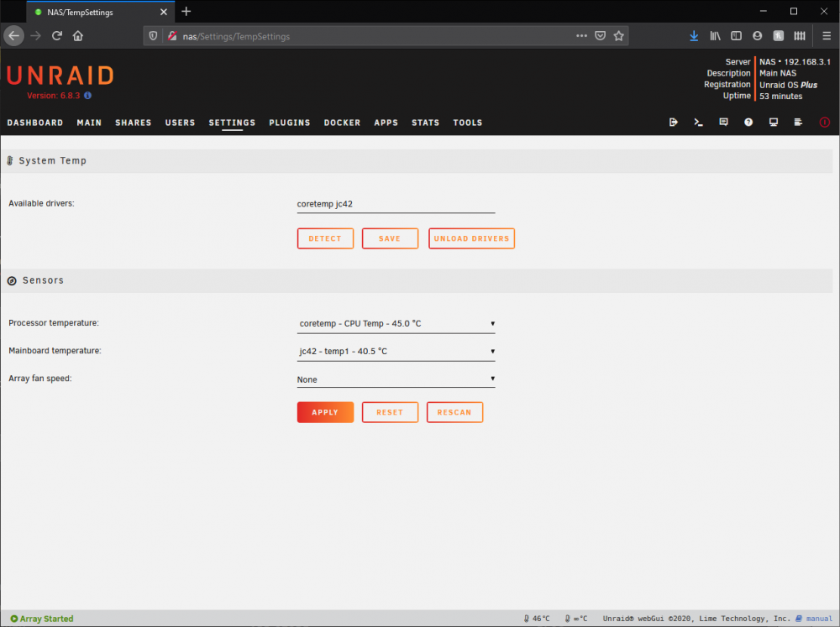Screen dimensions: 840x627
Task: Click the tracking protection shield icon
Action: tap(153, 36)
